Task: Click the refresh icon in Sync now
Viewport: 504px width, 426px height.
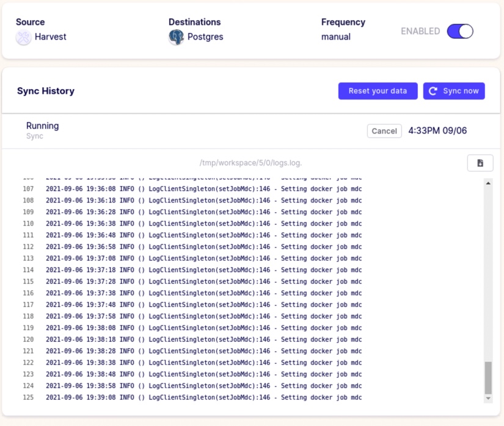Action: [x=433, y=91]
